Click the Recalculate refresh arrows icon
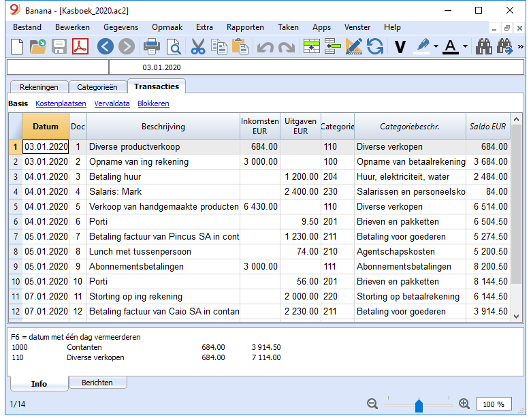 click(x=374, y=46)
